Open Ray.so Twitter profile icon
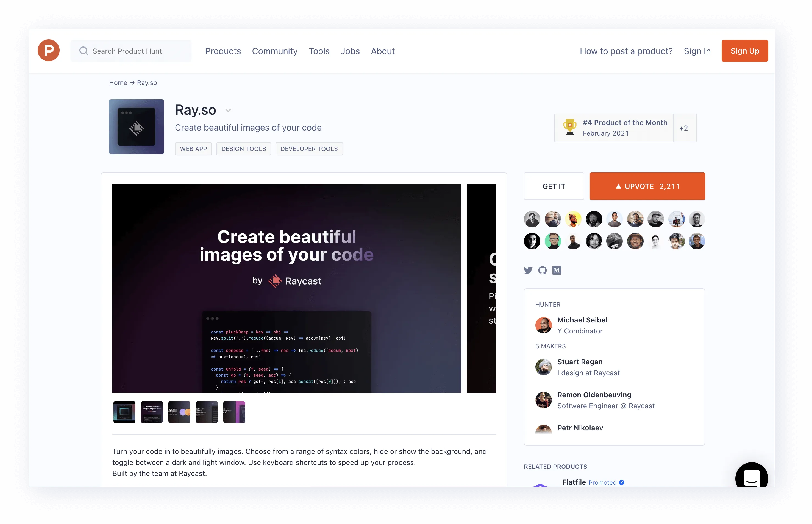 point(528,271)
